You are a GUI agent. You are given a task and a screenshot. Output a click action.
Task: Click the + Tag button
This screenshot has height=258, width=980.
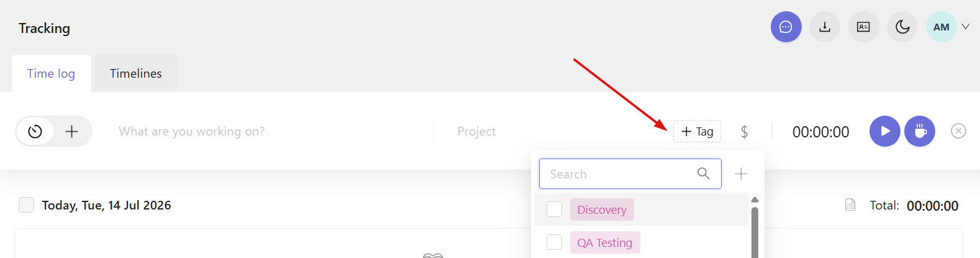click(697, 131)
